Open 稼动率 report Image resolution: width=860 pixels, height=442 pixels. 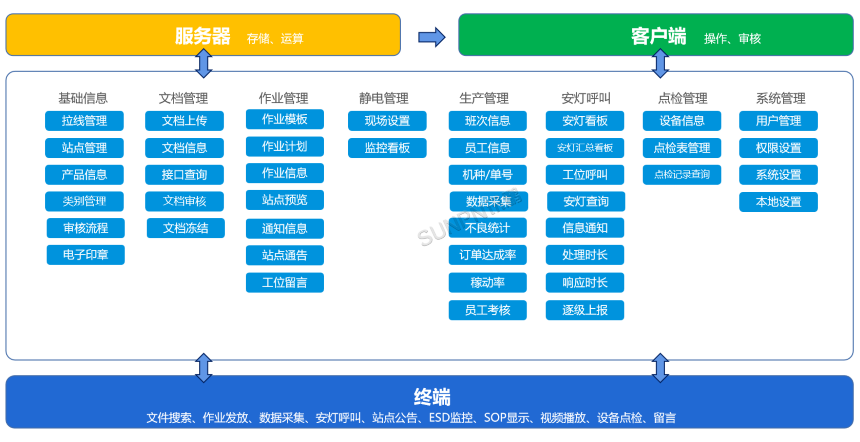[x=488, y=283]
